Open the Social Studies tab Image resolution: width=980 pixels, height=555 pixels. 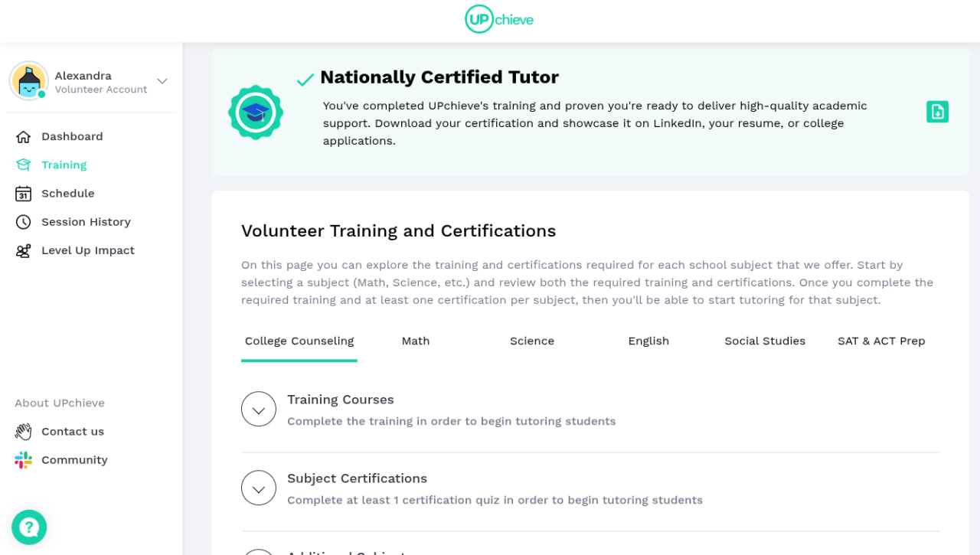click(765, 341)
